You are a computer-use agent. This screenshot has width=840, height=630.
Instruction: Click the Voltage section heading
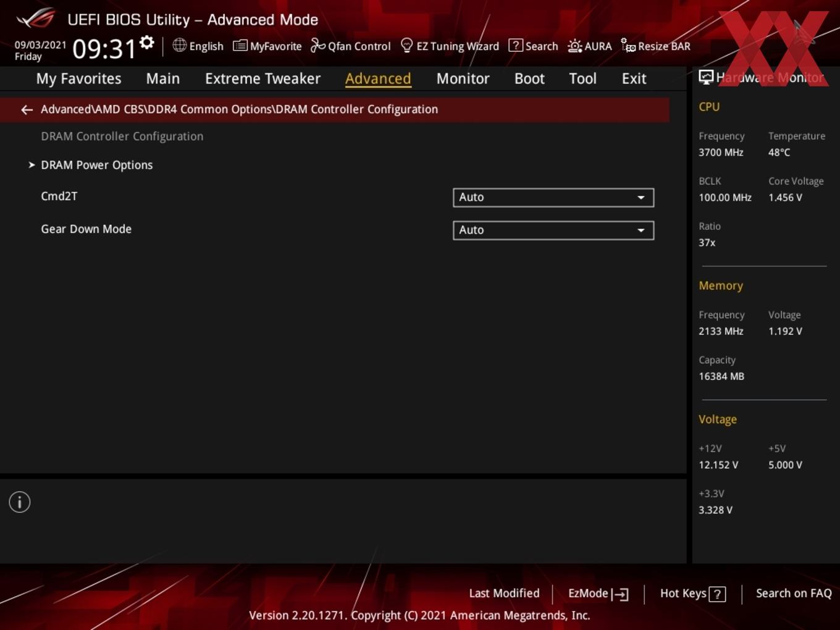tap(717, 419)
